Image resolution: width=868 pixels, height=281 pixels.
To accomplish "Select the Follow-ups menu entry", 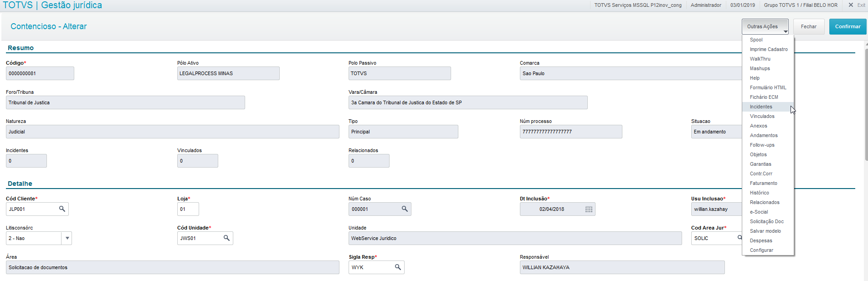I will click(x=762, y=145).
